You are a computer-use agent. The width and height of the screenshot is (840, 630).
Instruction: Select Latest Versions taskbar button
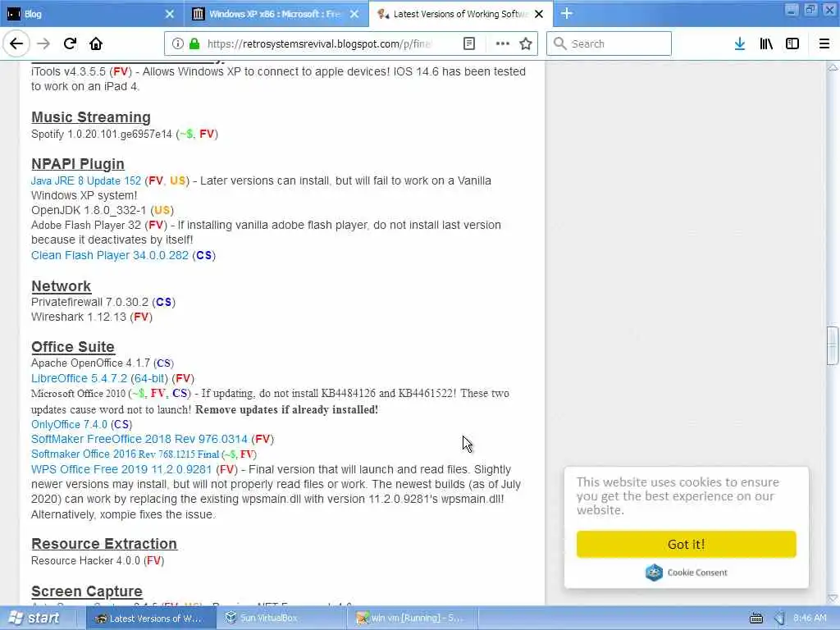point(150,619)
